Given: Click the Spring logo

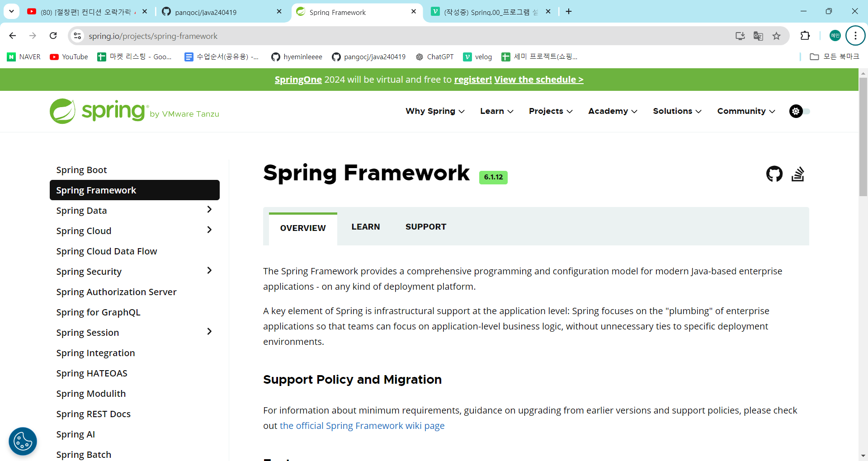Looking at the screenshot, I should pyautogui.click(x=134, y=111).
